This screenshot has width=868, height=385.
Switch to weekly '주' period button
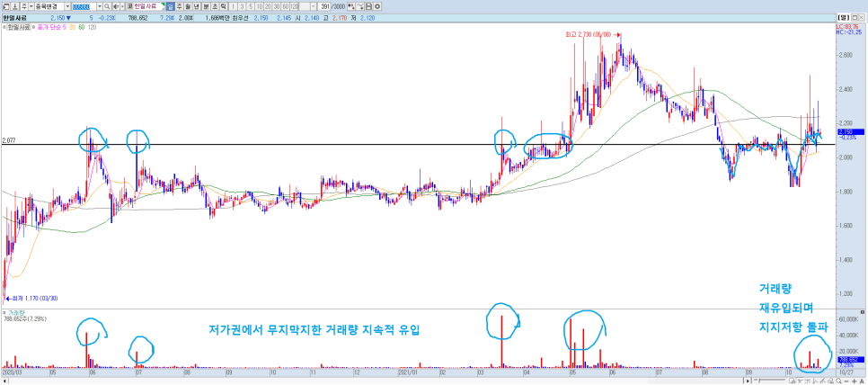coord(180,6)
